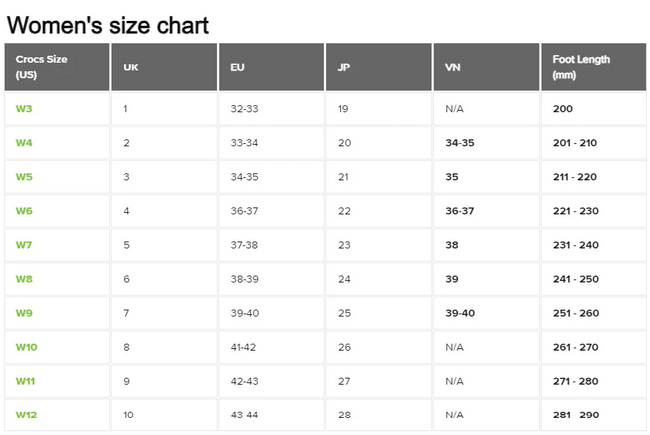Image resolution: width=650 pixels, height=435 pixels.
Task: Click the W7 size link
Action: point(24,245)
